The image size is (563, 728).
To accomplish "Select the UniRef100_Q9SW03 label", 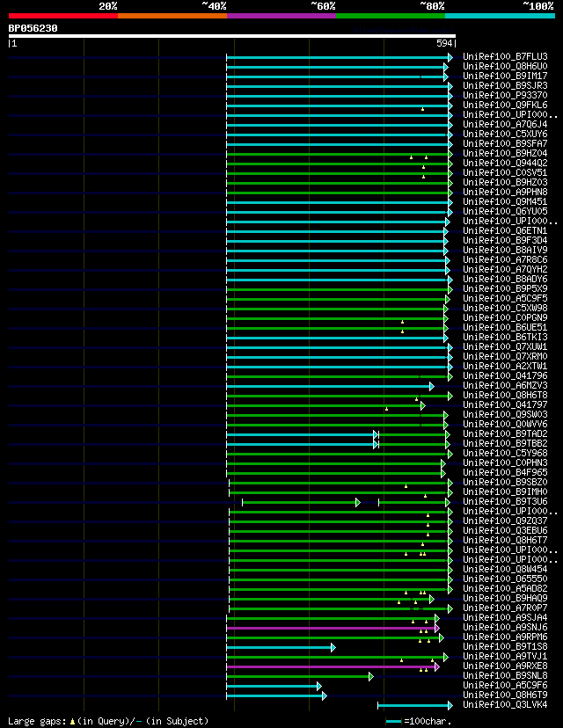I will click(506, 415).
